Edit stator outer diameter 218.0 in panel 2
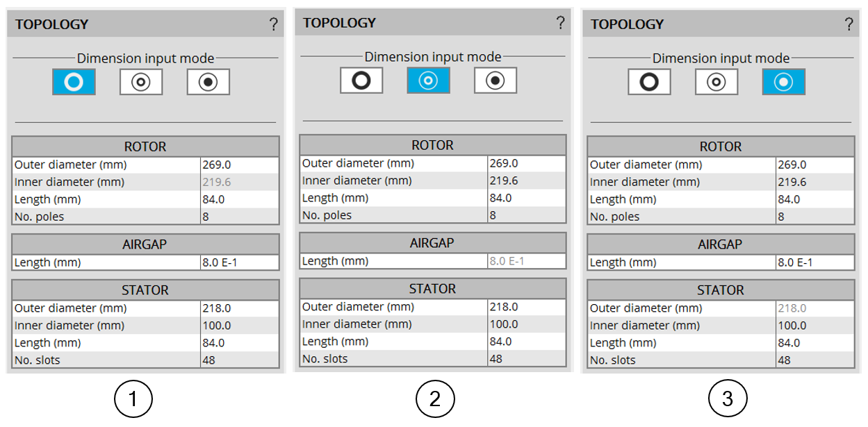This screenshot has width=868, height=427. pyautogui.click(x=526, y=307)
